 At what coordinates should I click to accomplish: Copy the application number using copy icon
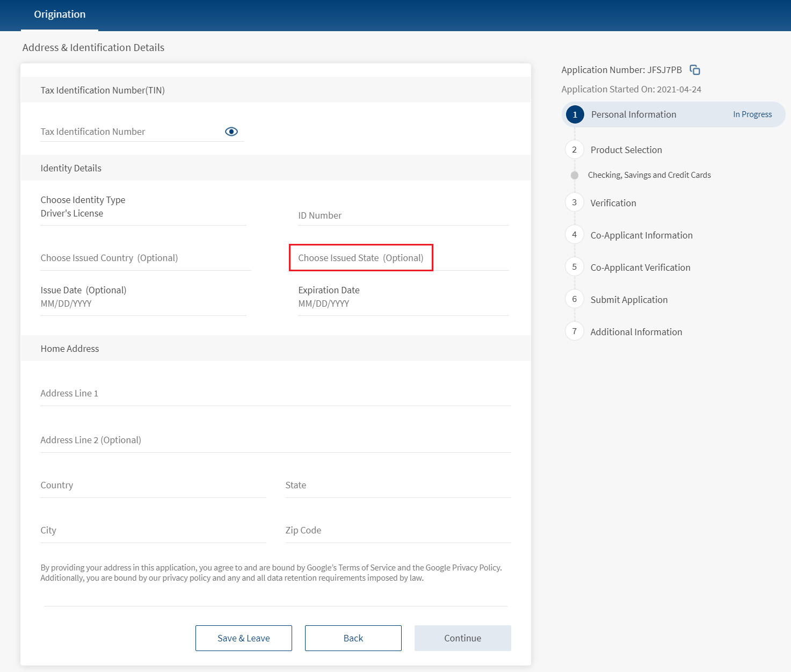click(695, 70)
